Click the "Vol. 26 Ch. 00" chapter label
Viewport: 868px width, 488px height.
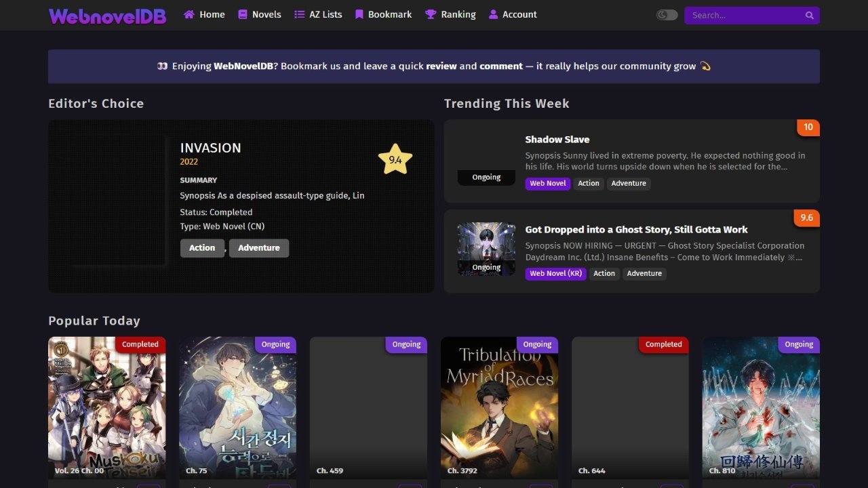[79, 470]
